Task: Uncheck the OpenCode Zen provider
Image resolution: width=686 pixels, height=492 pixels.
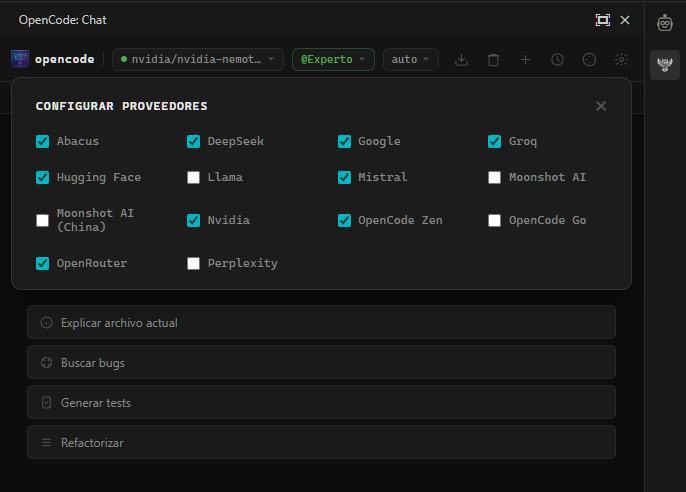Action: [x=344, y=220]
